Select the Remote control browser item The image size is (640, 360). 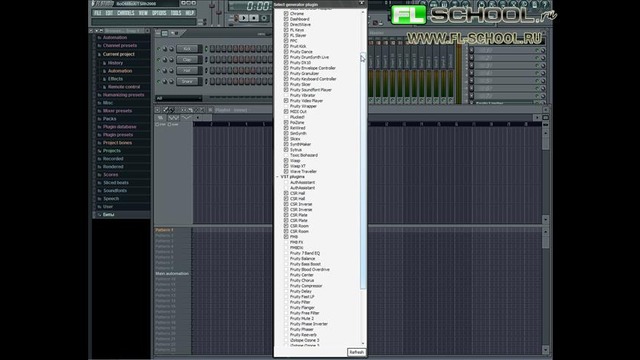pyautogui.click(x=124, y=87)
